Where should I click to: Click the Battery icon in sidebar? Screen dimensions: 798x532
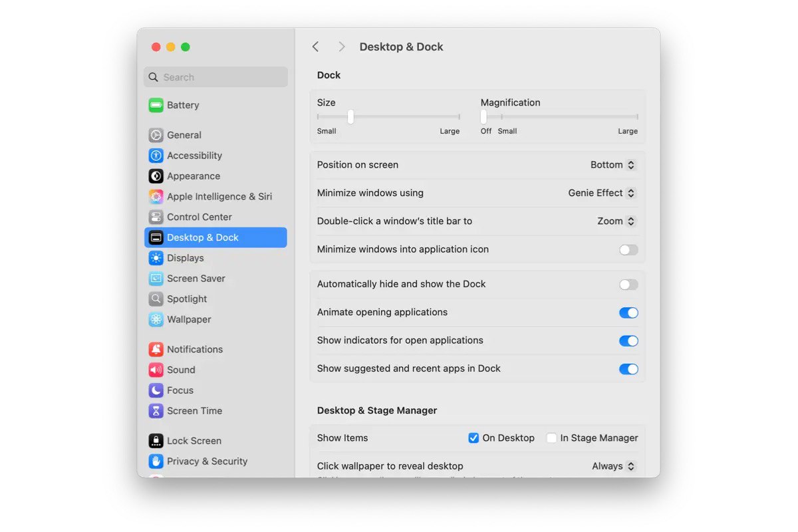point(156,105)
